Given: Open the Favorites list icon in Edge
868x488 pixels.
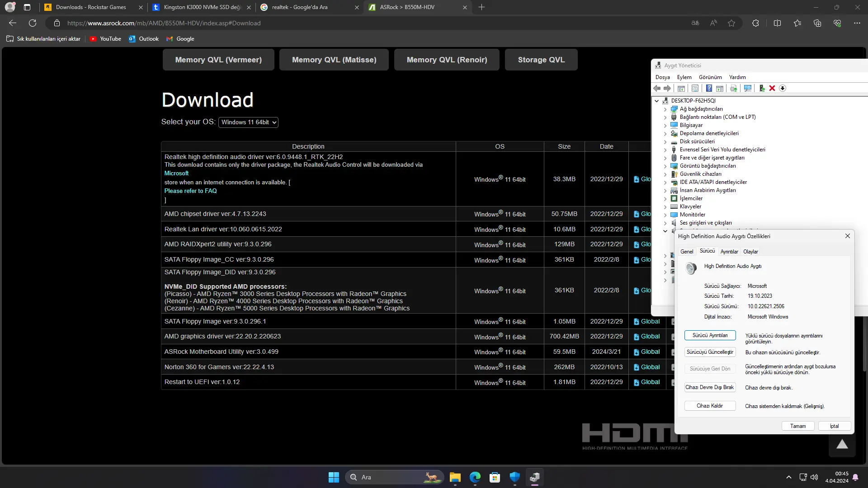Looking at the screenshot, I should 797,23.
